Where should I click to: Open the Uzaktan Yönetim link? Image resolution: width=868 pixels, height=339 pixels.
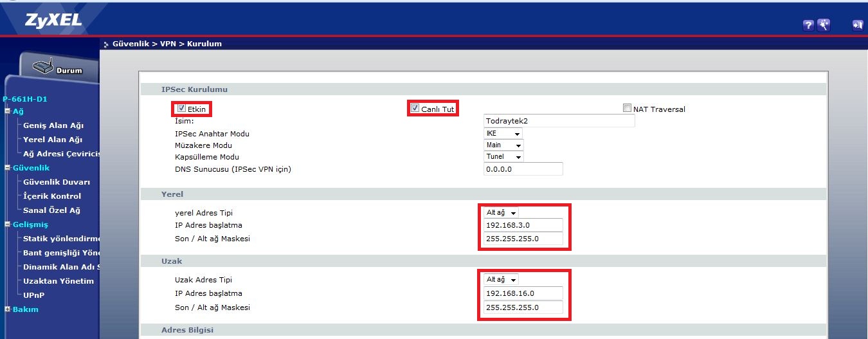pyautogui.click(x=59, y=281)
